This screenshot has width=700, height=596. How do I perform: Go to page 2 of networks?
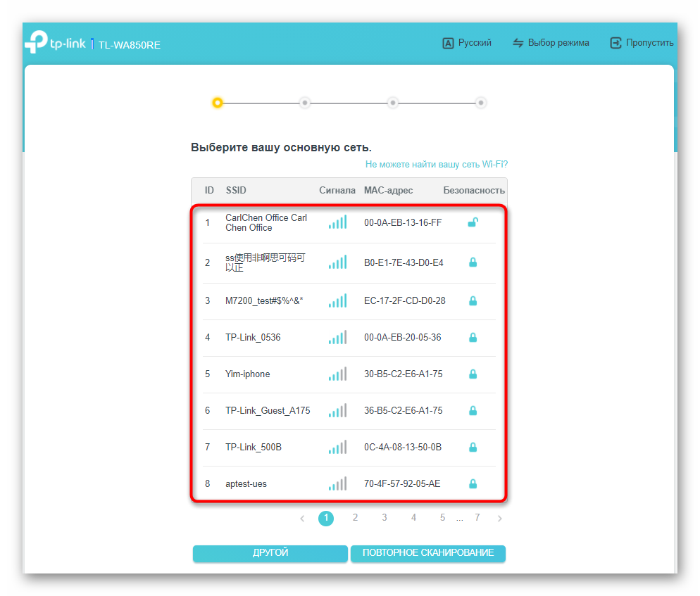(x=355, y=517)
